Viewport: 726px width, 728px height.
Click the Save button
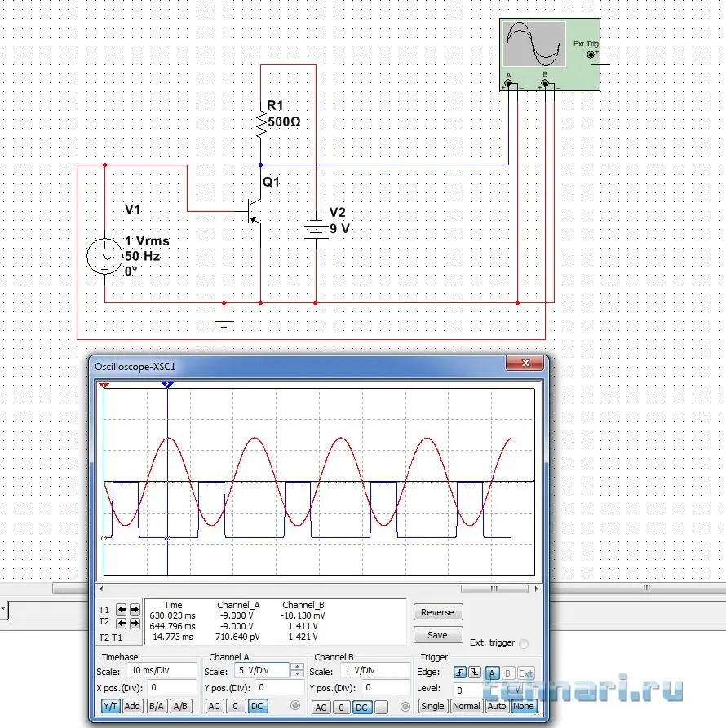pyautogui.click(x=437, y=635)
